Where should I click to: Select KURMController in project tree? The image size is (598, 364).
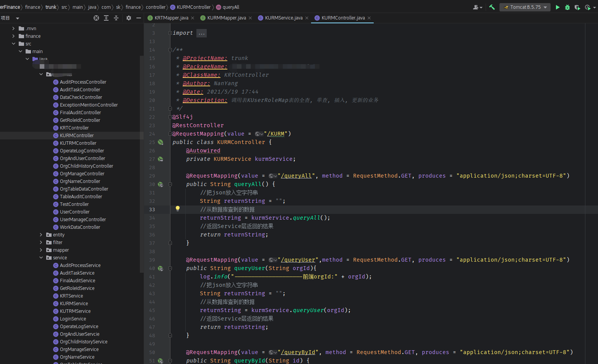(76, 136)
